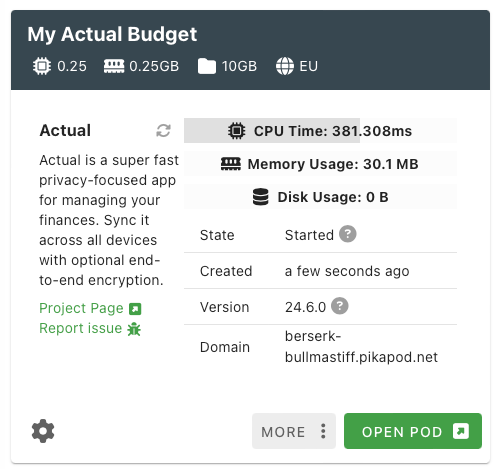The width and height of the screenshot is (498, 469).
Task: Click the refresh icon next to Actual
Action: (x=163, y=131)
